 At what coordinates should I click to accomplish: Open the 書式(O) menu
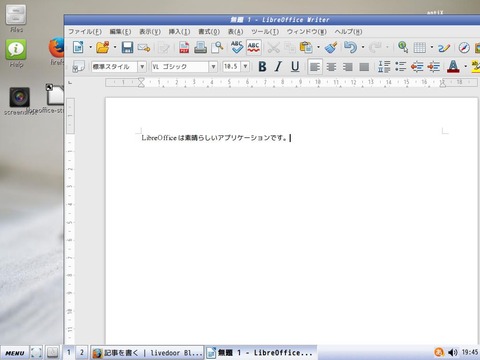(209, 32)
